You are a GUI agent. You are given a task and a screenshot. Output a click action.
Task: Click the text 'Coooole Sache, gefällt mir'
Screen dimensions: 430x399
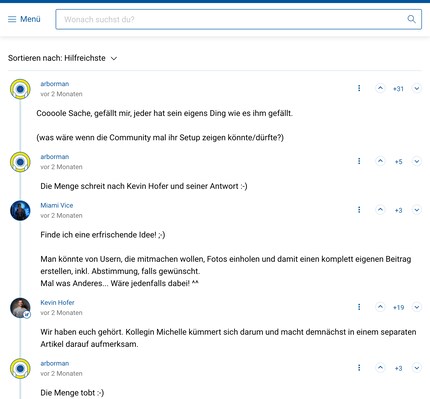point(84,113)
